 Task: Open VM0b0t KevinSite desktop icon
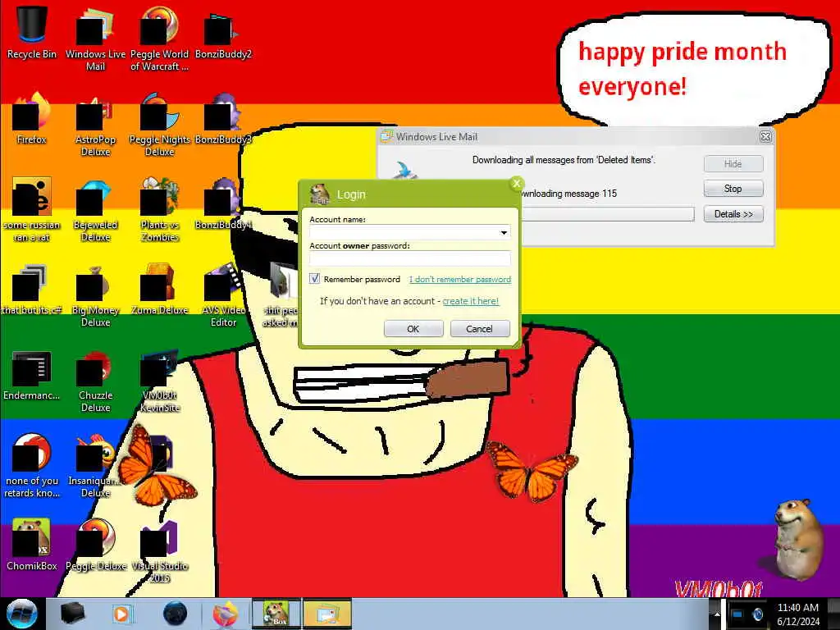159,379
